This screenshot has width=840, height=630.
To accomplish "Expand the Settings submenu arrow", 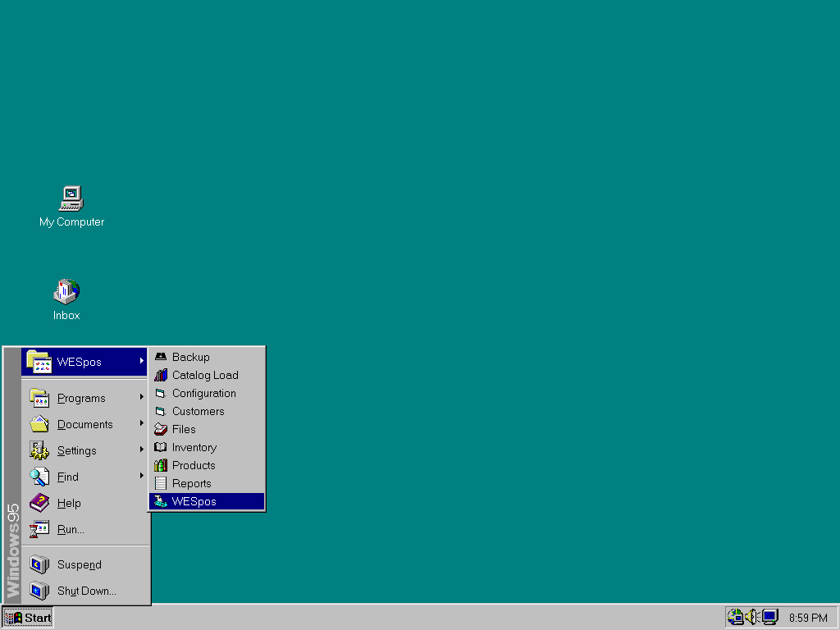I will point(141,450).
